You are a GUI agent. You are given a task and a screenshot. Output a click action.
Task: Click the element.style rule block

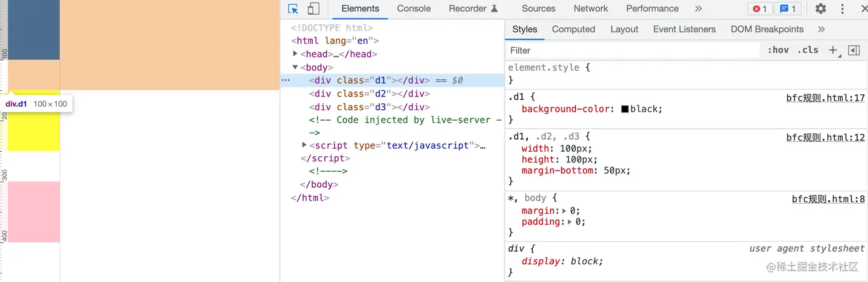(686, 74)
